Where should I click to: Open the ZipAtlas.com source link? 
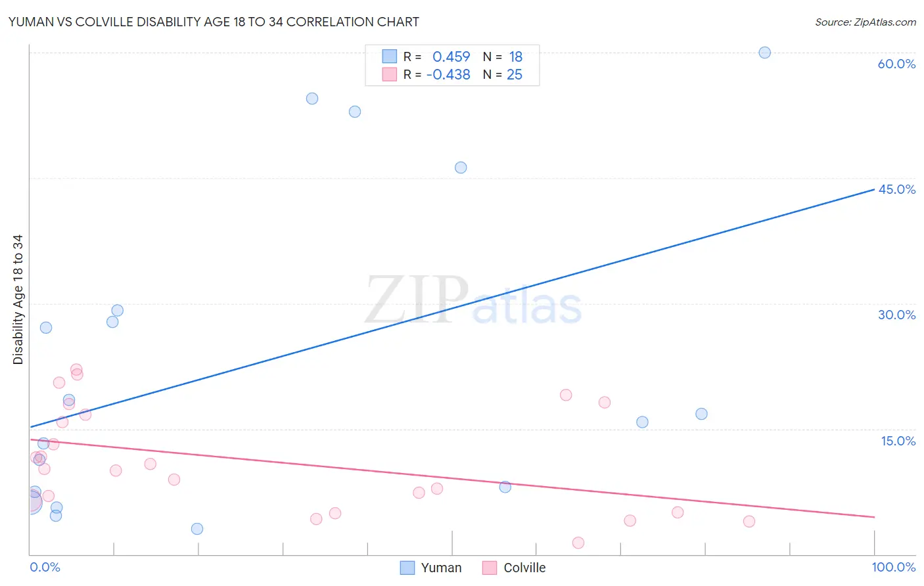pyautogui.click(x=866, y=22)
